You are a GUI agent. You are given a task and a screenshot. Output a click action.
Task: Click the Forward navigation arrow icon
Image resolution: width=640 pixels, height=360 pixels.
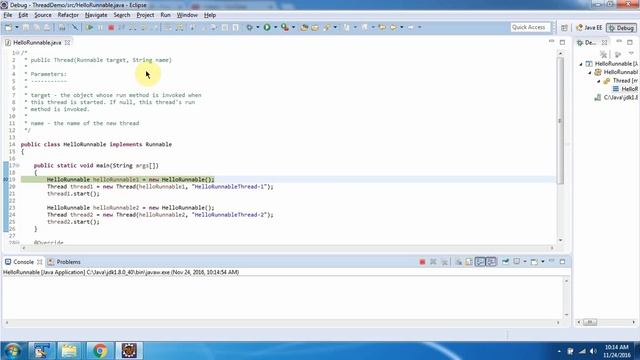[x=411, y=27]
